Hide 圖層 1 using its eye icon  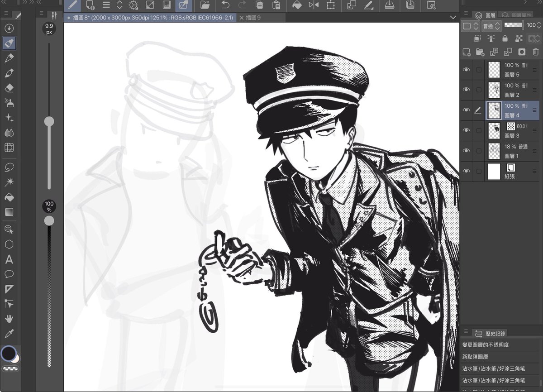pyautogui.click(x=467, y=151)
